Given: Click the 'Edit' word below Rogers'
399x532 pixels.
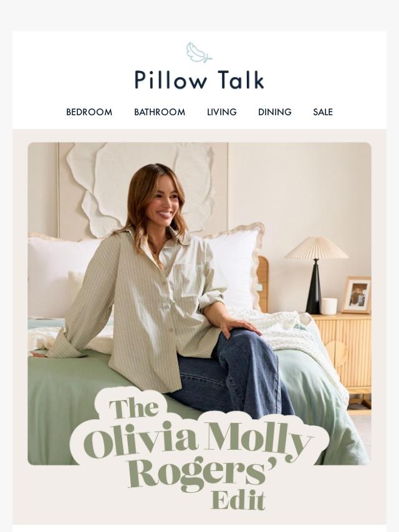Looking at the screenshot, I should (x=238, y=500).
